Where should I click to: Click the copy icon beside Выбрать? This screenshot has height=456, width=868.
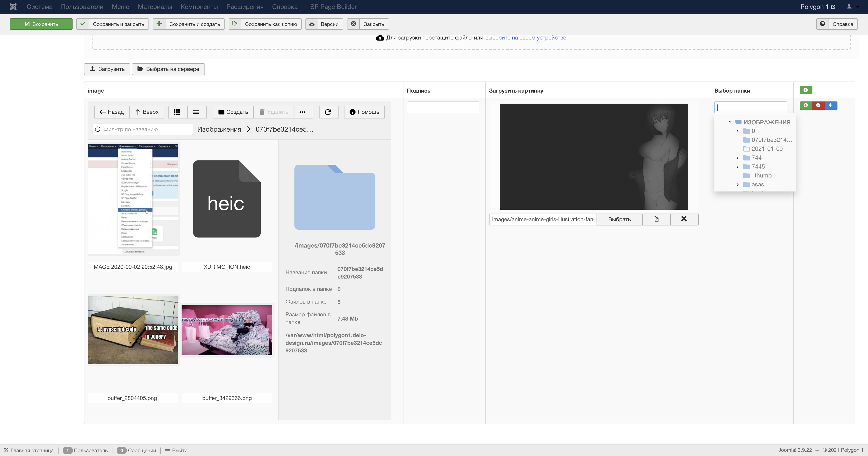(x=656, y=219)
